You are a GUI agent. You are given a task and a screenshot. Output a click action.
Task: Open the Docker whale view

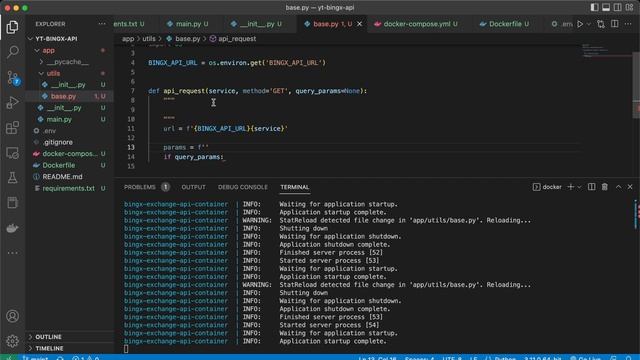point(12,228)
